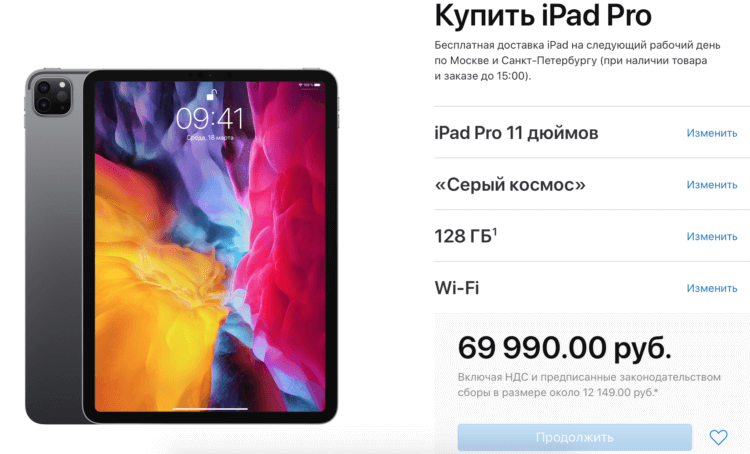The height and width of the screenshot is (454, 750).
Task: Click the footnote superscript next to 128 ГБ
Action: [495, 231]
